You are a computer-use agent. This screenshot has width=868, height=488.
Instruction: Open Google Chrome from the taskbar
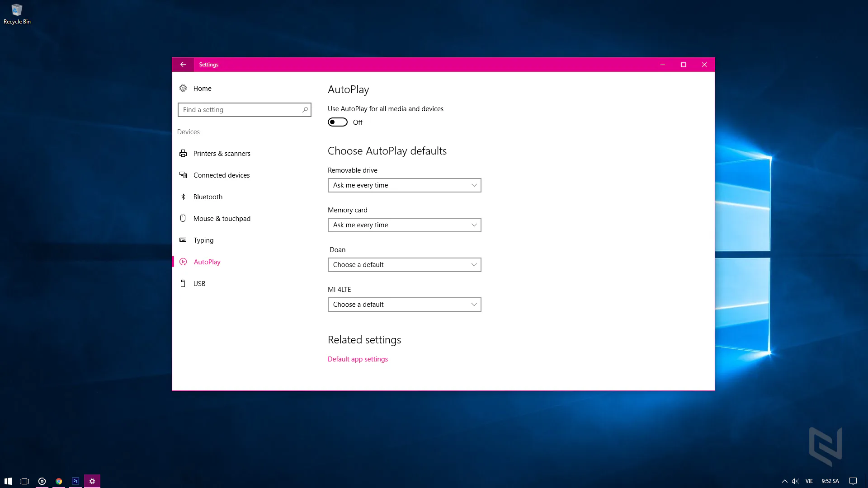tap(59, 481)
